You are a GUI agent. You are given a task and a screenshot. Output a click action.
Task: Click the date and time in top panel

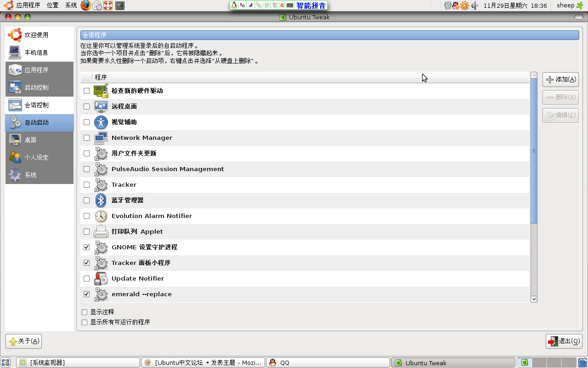[515, 6]
